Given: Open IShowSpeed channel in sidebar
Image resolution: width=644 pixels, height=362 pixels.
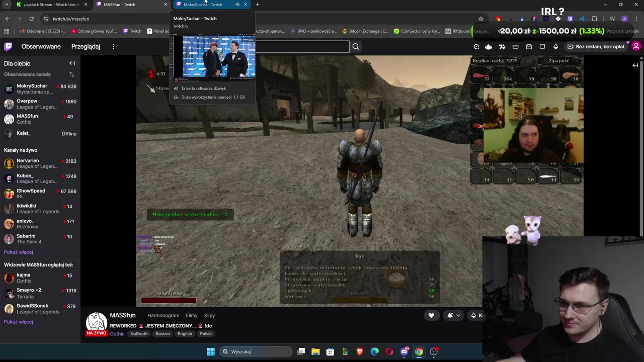Looking at the screenshot, I should coord(40,194).
